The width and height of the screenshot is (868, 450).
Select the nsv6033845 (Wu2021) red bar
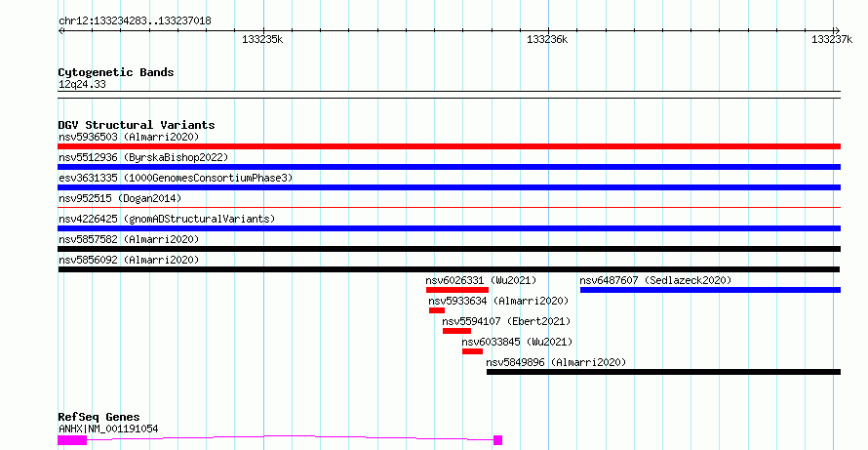[x=472, y=351]
